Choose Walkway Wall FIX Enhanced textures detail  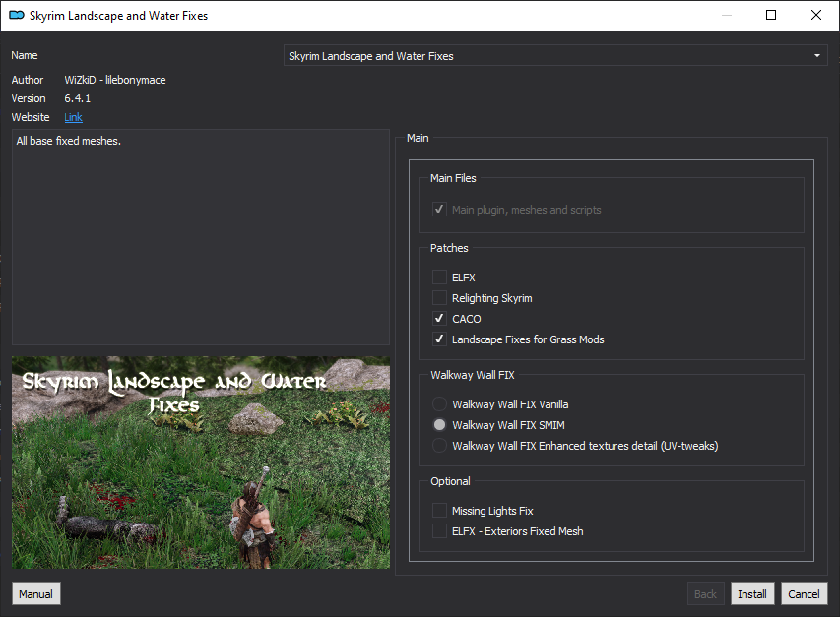(x=439, y=446)
